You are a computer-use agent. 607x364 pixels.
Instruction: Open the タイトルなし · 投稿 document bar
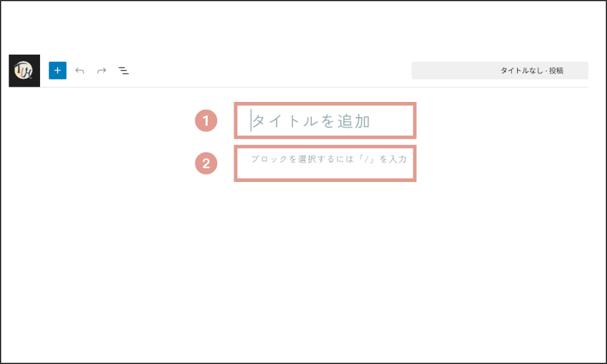[500, 70]
